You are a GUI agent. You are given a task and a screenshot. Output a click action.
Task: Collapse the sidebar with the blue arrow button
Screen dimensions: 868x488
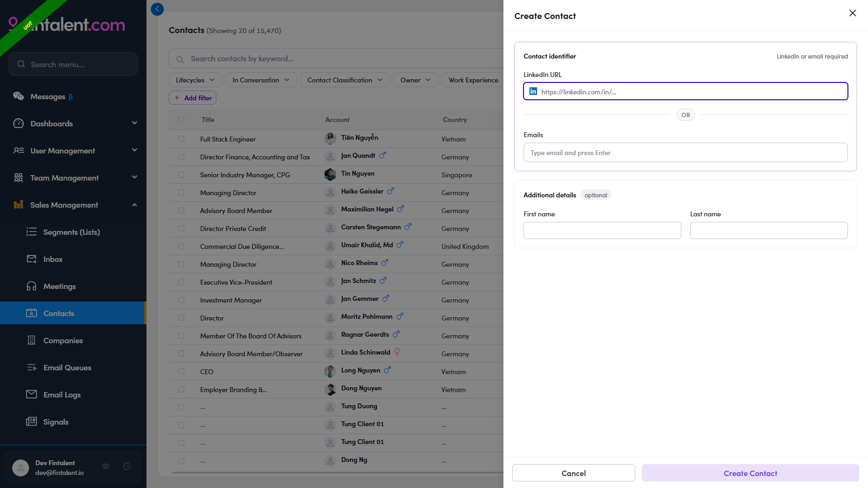pyautogui.click(x=157, y=9)
